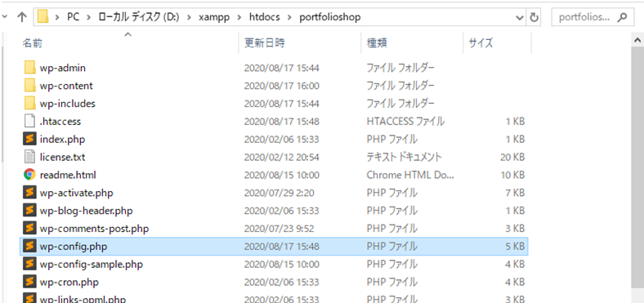644x303 pixels.
Task: Click the テキスト ドキュメント type cell
Action: tap(405, 157)
